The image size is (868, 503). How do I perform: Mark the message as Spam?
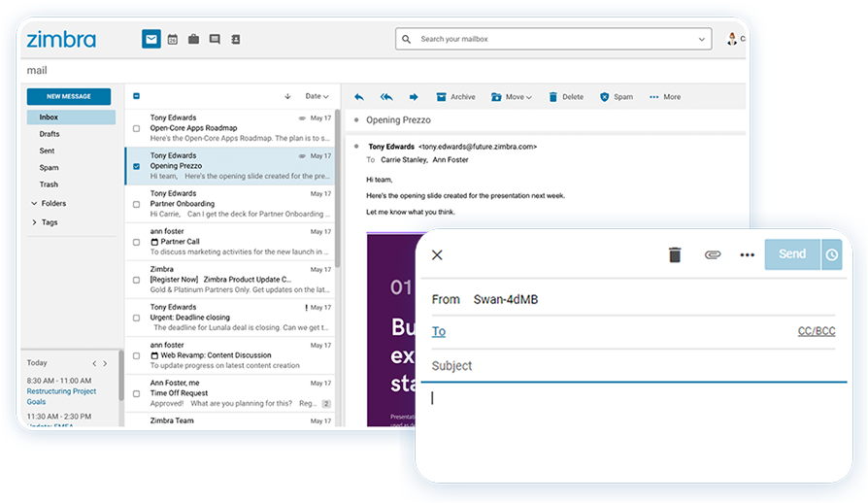[x=617, y=97]
